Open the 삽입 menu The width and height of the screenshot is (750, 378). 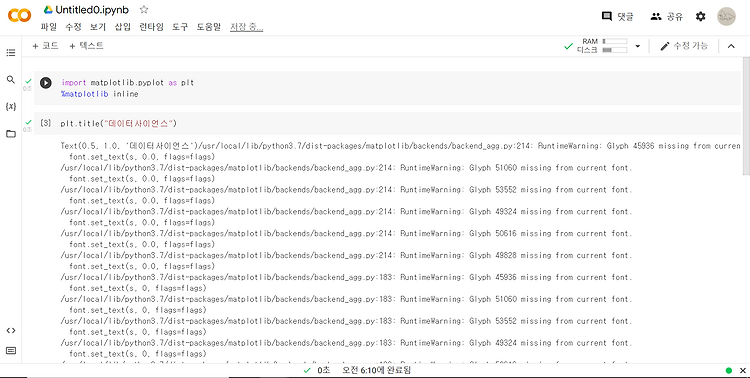point(122,27)
